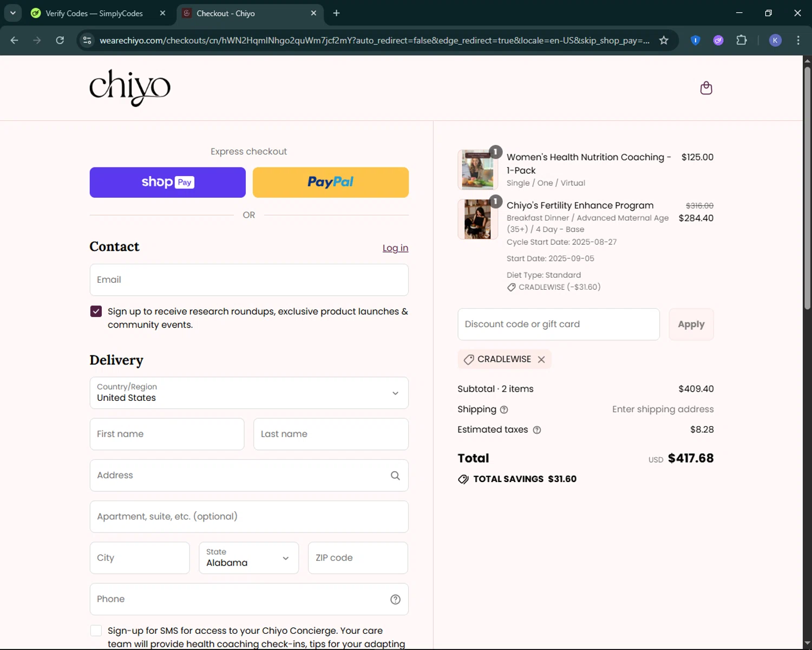Viewport: 812px width, 650px height.
Task: Open the Chrome three-dot menu
Action: coord(798,40)
